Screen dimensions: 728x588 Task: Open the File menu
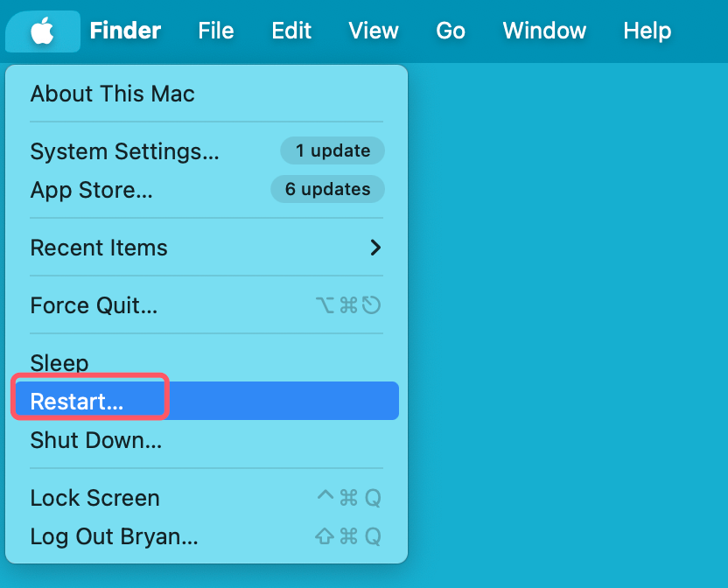click(x=215, y=31)
